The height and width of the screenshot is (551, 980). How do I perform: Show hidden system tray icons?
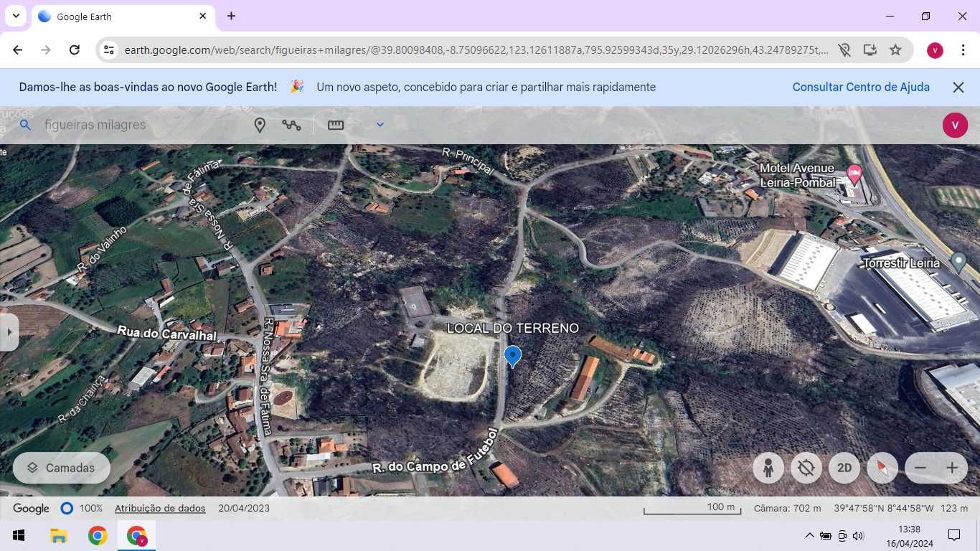point(810,536)
